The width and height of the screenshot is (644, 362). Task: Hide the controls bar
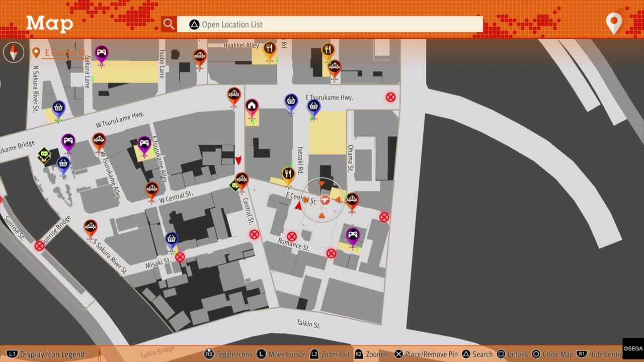600,354
